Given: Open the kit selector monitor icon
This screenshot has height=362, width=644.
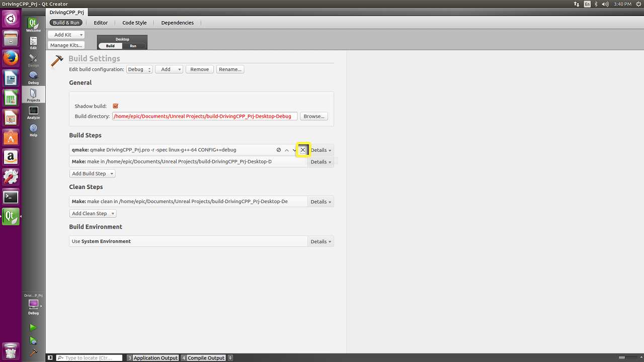Looking at the screenshot, I should [x=33, y=304].
